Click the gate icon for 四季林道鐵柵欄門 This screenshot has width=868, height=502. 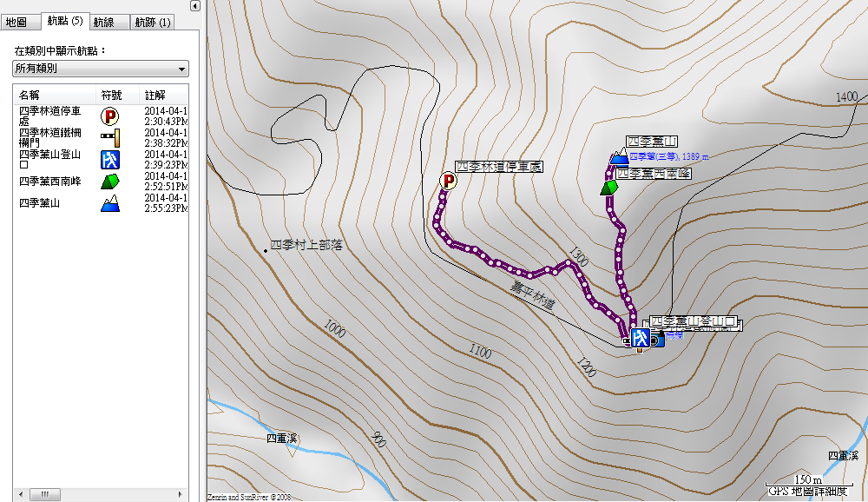110,137
